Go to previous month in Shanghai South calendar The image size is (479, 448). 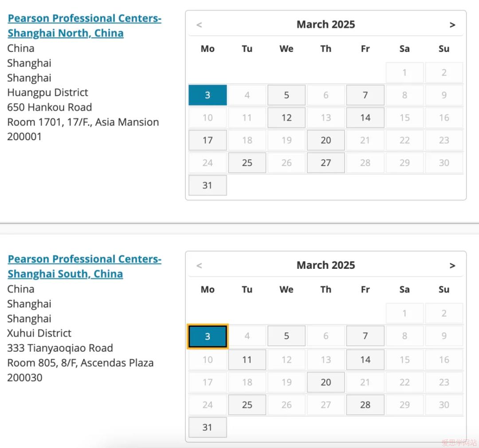199,266
